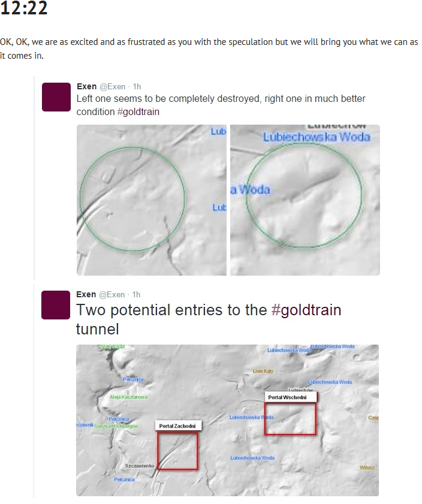The height and width of the screenshot is (504, 422).
Task: Open the first tweet's 1h timestamp
Action: [x=137, y=87]
